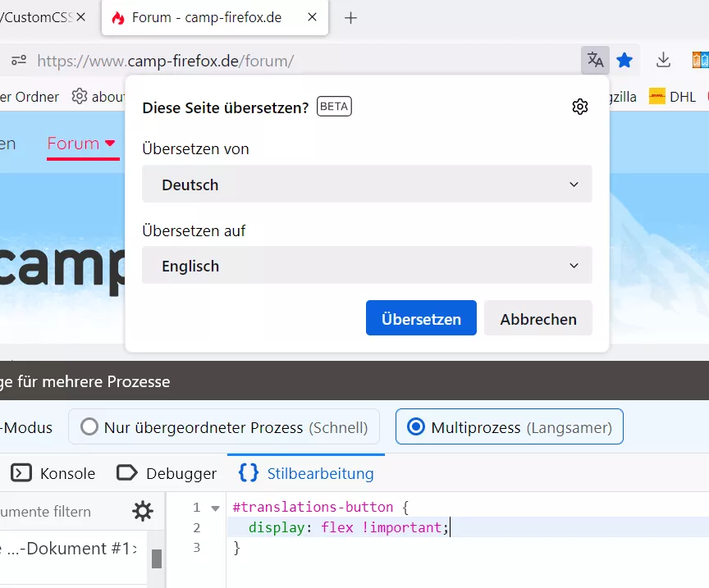Open the Forum menu dropdown
The image size is (709, 588).
pyautogui.click(x=81, y=144)
